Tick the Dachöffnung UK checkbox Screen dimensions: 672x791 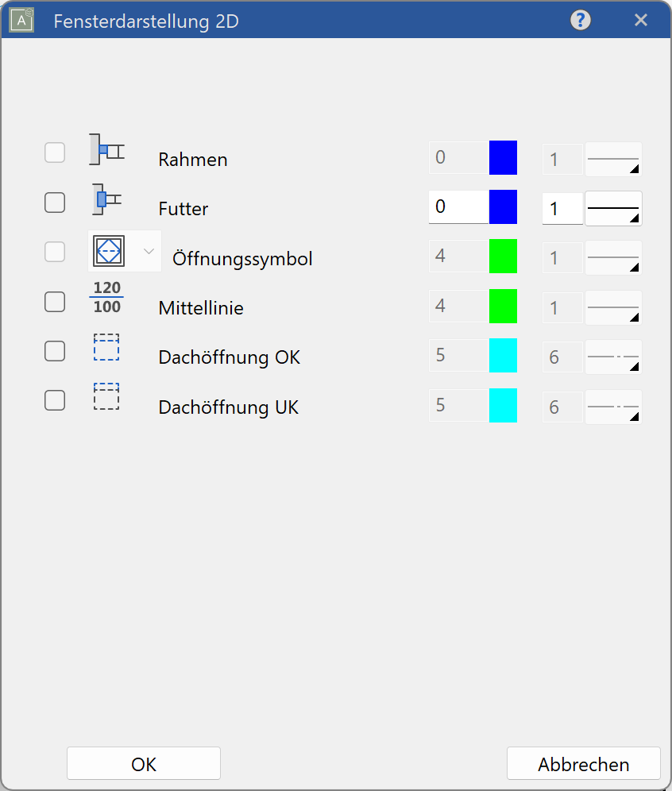point(55,400)
